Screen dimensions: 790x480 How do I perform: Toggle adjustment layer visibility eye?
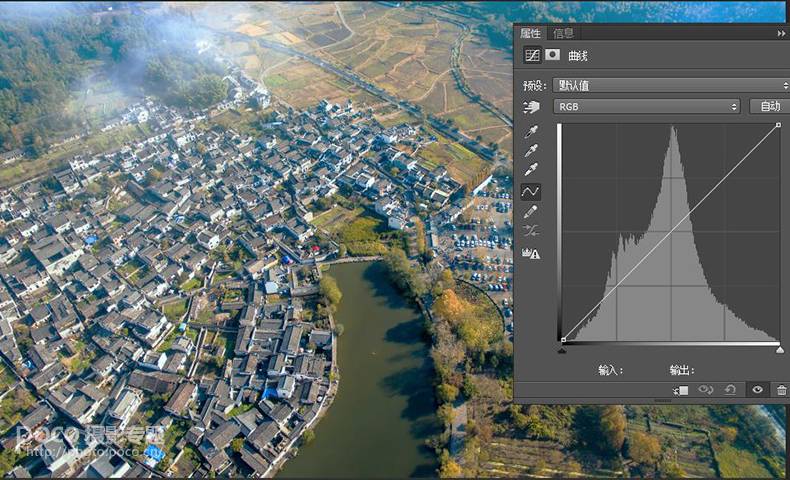pos(757,390)
